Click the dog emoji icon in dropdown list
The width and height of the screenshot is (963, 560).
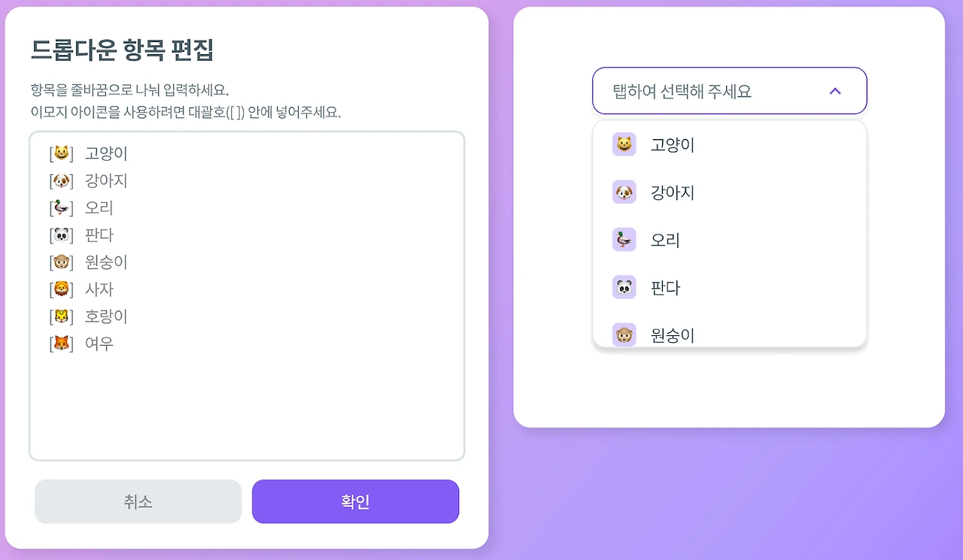point(624,192)
